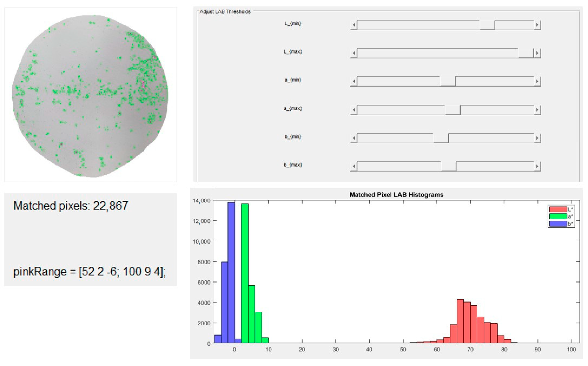Click the L_{max} slider right arrow
This screenshot has height=366, width=588.
(x=537, y=53)
